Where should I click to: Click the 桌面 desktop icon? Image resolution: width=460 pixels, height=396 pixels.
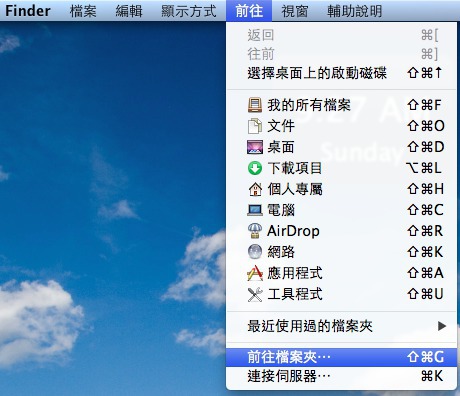coord(255,147)
